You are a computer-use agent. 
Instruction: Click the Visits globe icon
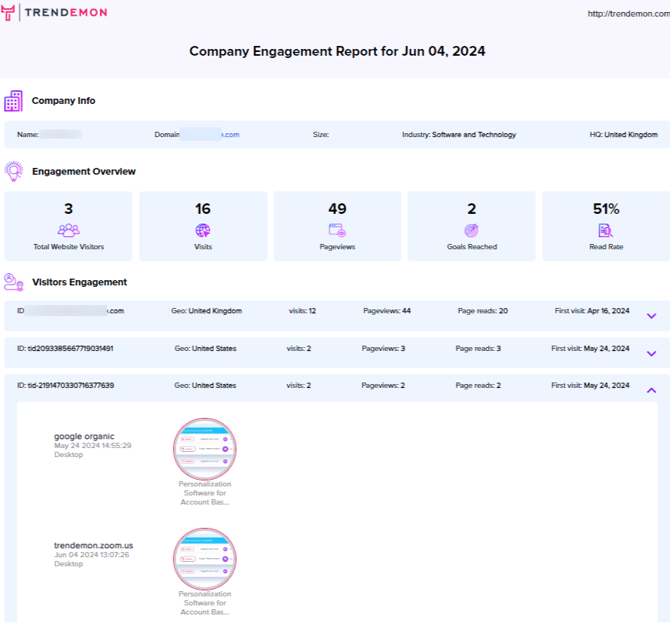click(x=203, y=230)
